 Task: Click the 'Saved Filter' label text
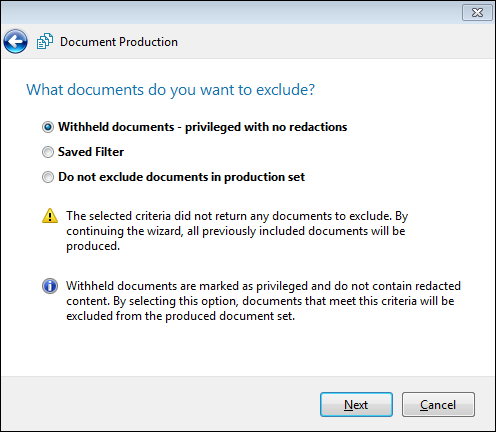click(91, 152)
